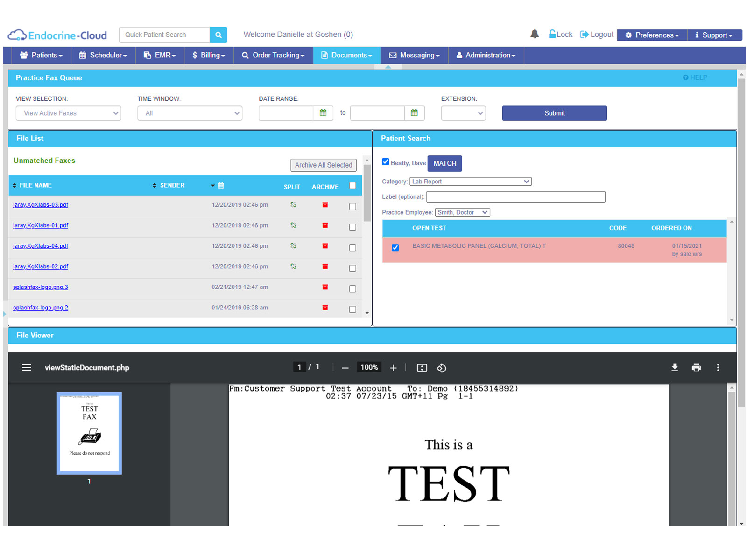
Task: Check the box for splashfax-logo.png.2
Action: [352, 309]
